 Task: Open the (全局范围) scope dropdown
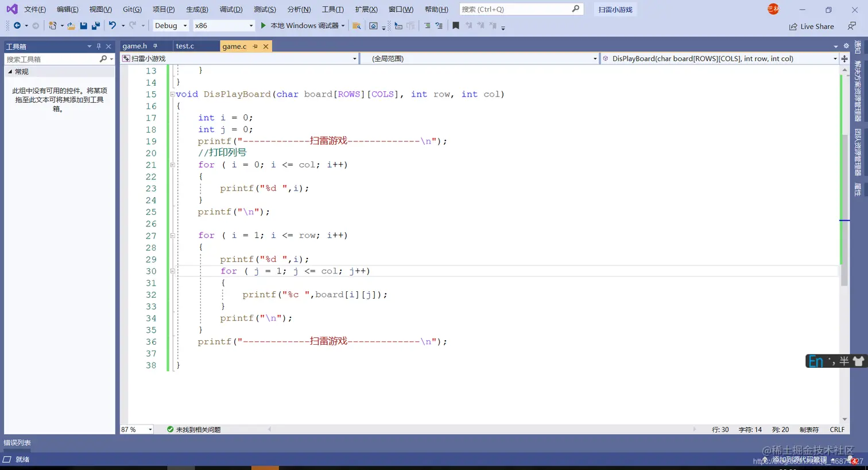coord(595,59)
